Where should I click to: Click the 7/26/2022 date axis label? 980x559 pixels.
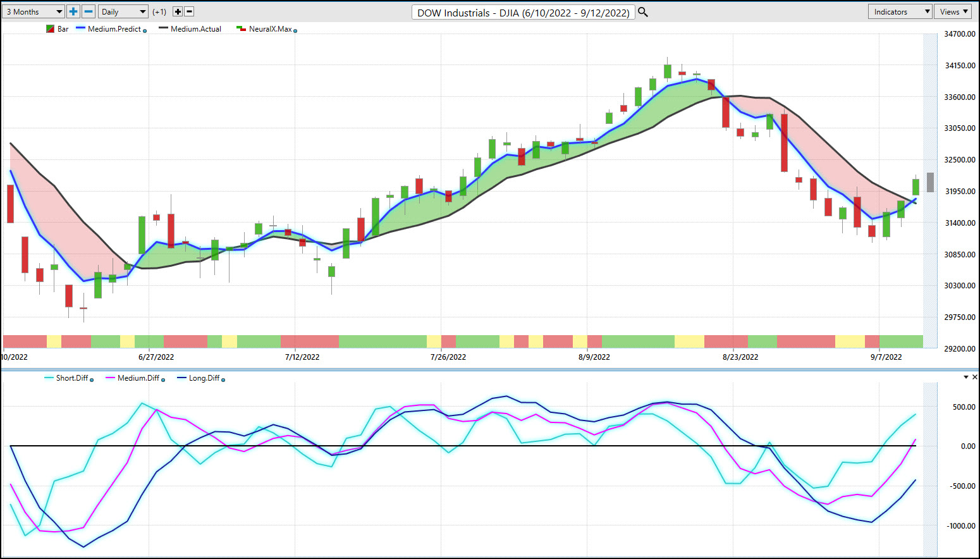pos(448,357)
